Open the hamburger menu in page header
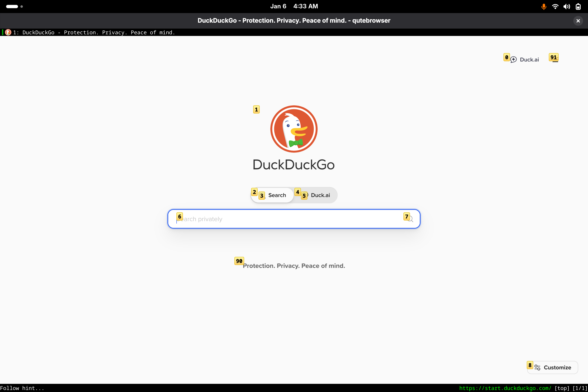 point(555,59)
